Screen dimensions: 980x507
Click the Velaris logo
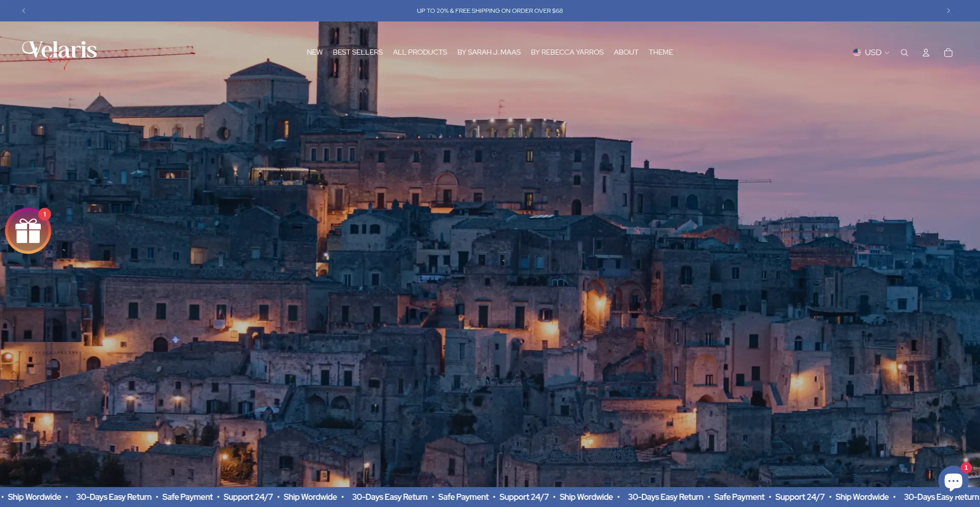pos(60,52)
